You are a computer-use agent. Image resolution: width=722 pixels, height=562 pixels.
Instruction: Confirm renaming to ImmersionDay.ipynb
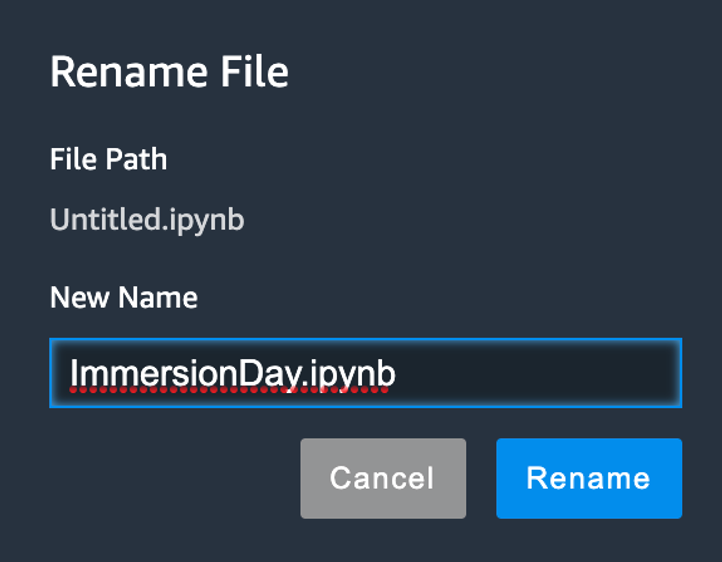pyautogui.click(x=589, y=478)
